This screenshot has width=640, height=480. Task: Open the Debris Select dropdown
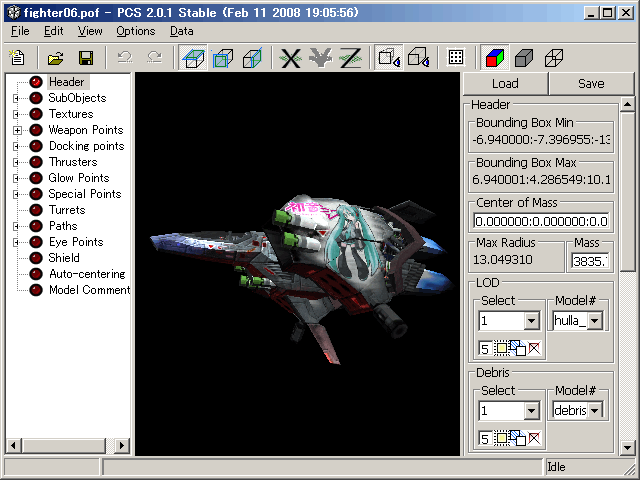531,411
